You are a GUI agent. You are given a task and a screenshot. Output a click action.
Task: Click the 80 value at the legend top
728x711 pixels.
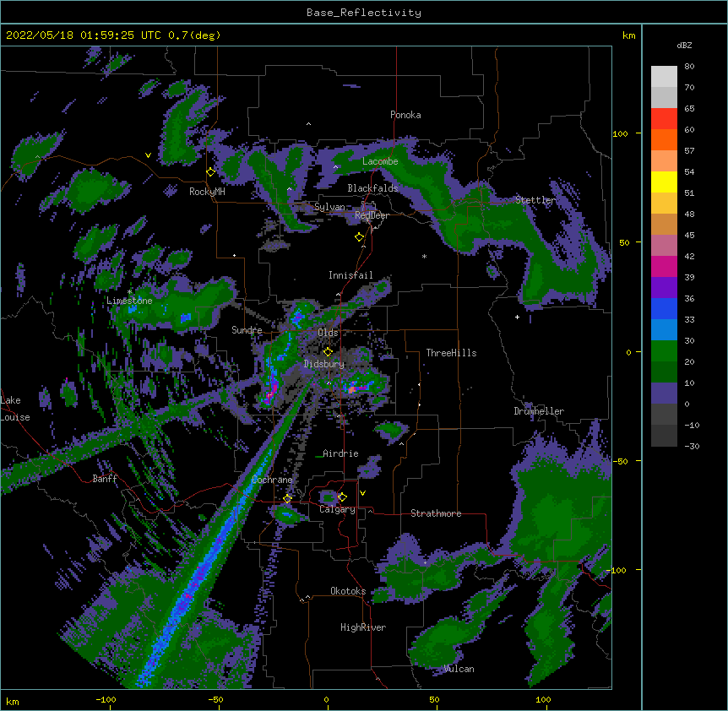click(689, 67)
